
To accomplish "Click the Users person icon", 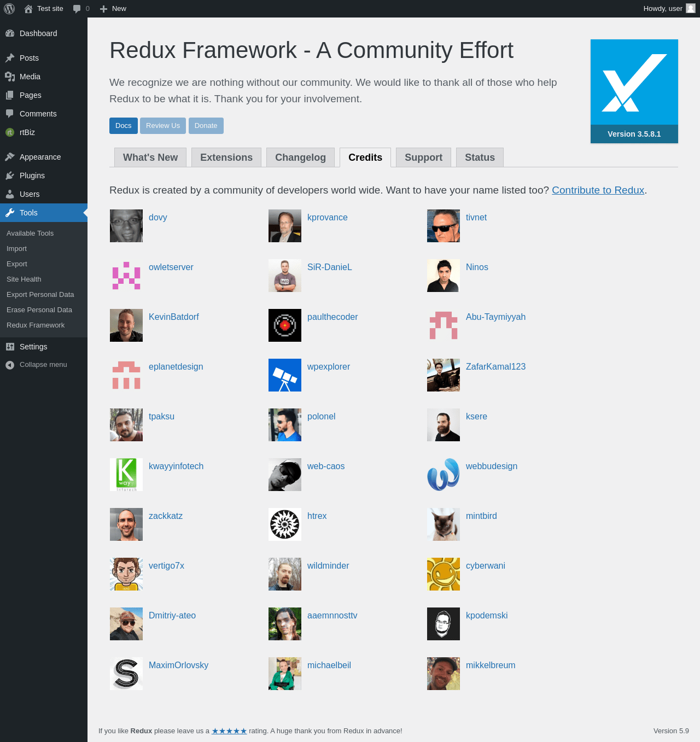I will point(10,194).
